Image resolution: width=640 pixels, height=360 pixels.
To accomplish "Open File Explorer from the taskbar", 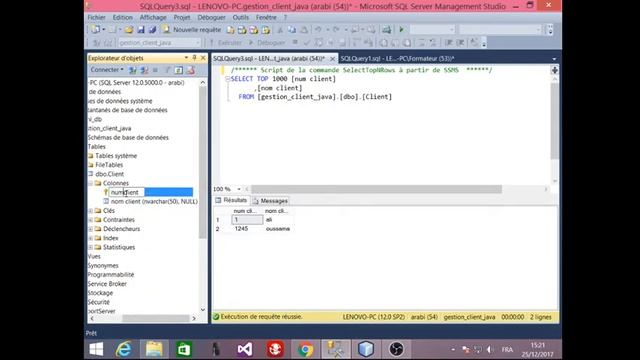I will pos(154,349).
